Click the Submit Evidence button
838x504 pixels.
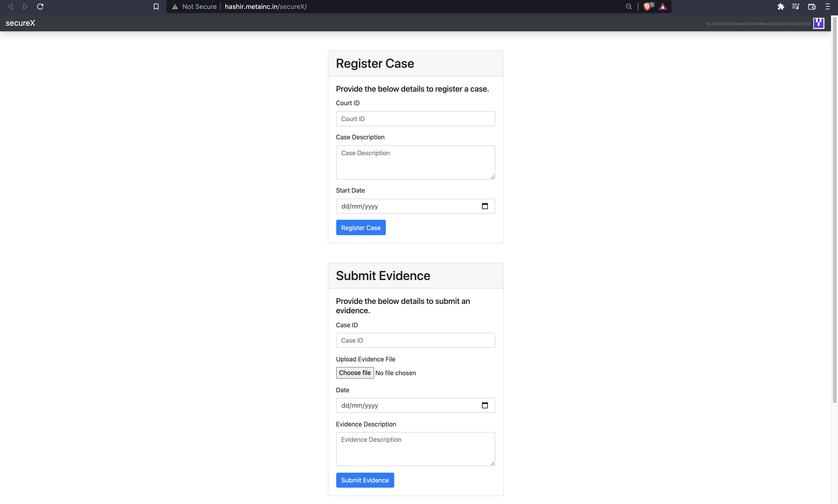[x=365, y=480]
